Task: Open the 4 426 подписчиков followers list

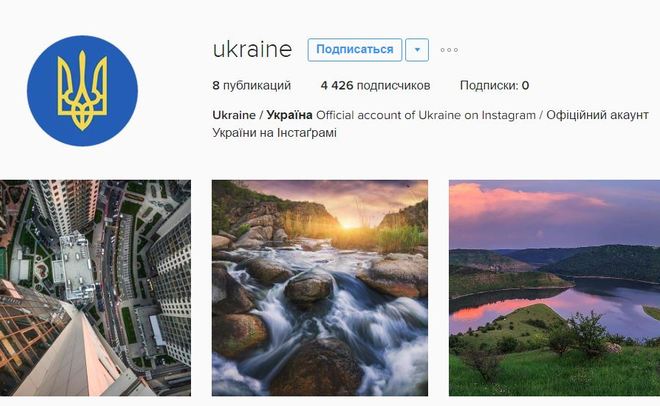Action: point(375,85)
